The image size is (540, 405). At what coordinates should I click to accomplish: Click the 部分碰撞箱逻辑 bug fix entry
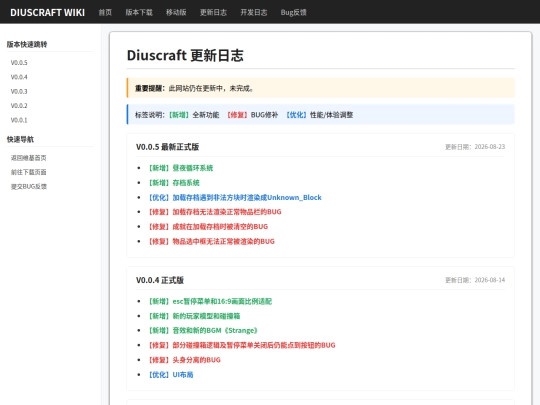click(242, 345)
